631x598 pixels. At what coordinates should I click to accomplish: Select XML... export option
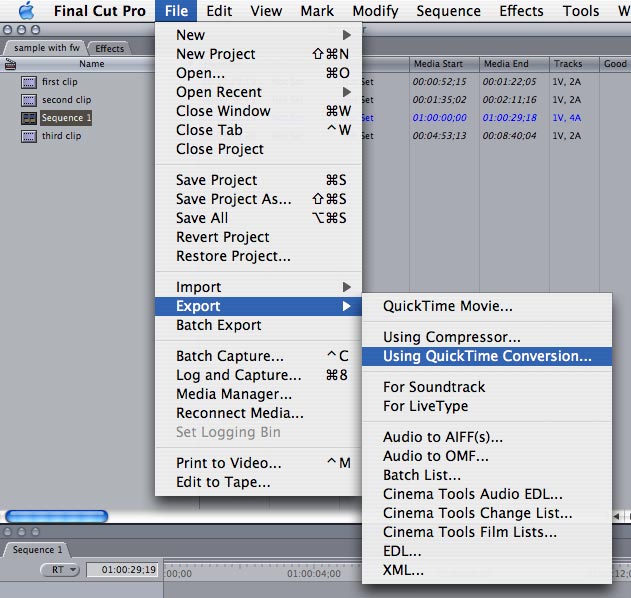487,570
